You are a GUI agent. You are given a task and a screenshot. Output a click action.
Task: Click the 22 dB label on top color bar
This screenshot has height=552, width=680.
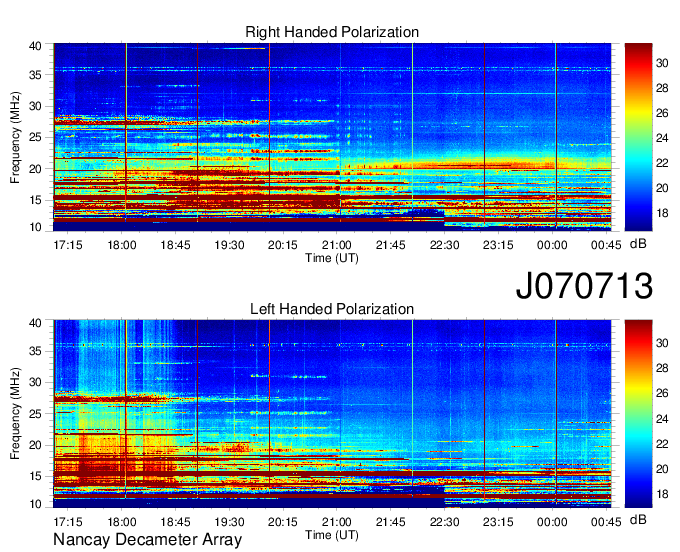pos(662,163)
